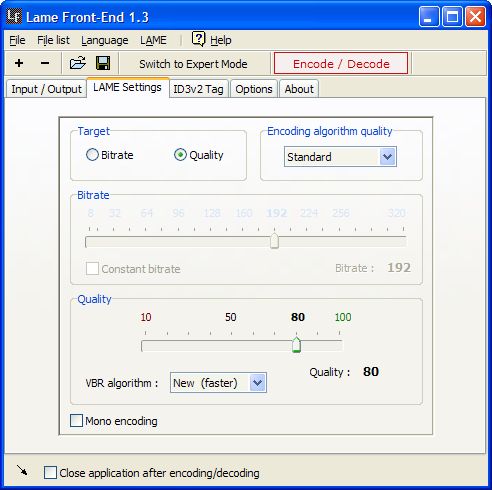The width and height of the screenshot is (492, 490).
Task: Open the Language menu
Action: pos(105,40)
